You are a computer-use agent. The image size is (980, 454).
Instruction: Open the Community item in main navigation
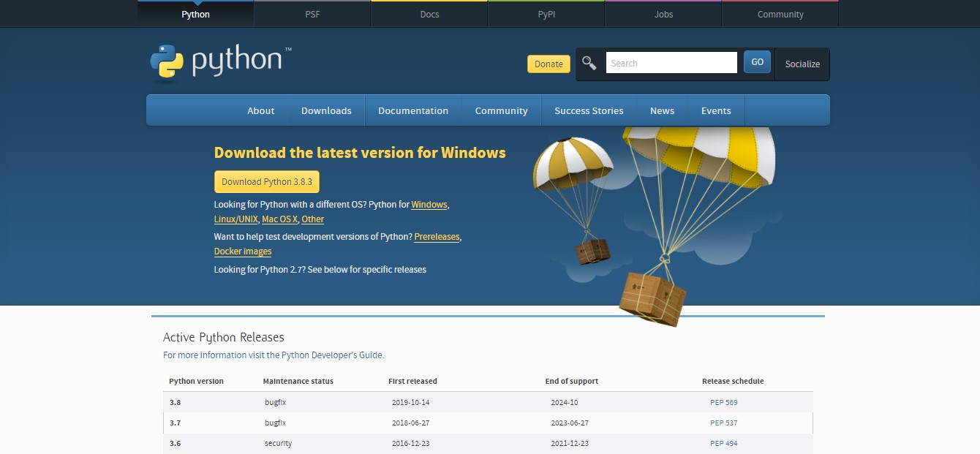[x=501, y=110]
